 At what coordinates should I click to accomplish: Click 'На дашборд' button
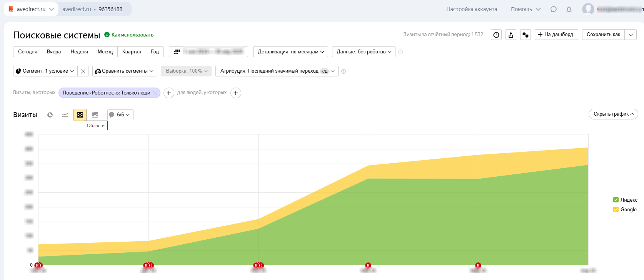coord(555,35)
